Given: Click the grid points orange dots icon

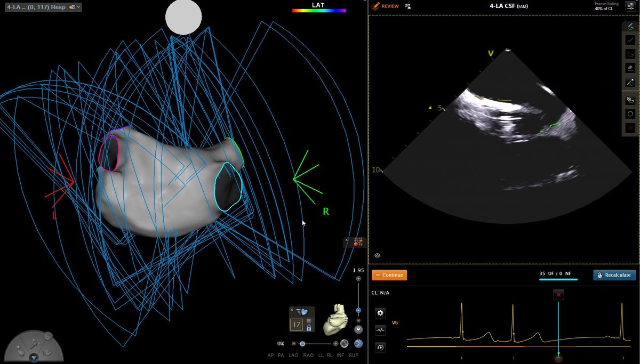Looking at the screenshot, I should [x=358, y=242].
